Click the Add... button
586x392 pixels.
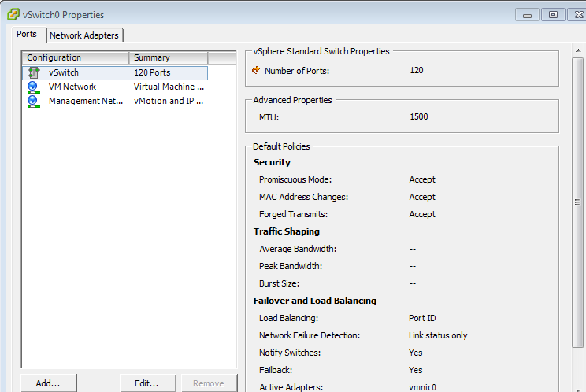(48, 383)
